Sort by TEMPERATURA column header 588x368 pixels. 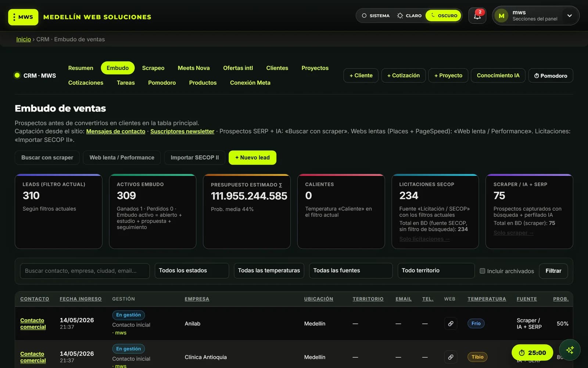(487, 299)
